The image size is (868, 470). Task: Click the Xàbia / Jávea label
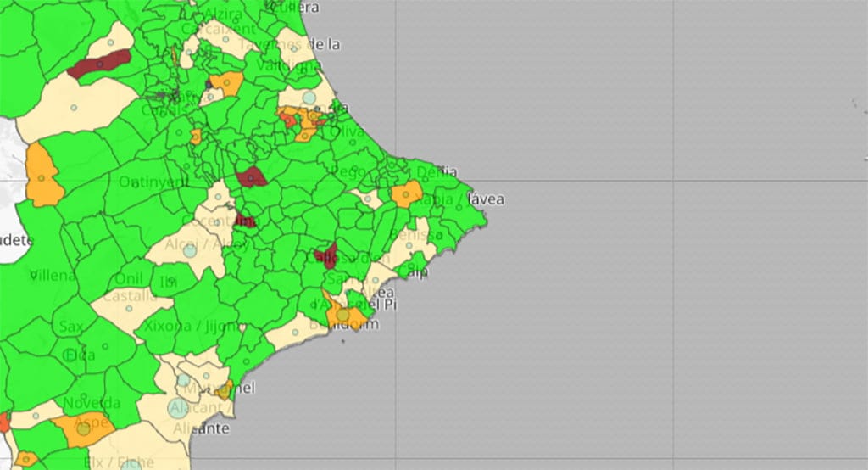pyautogui.click(x=459, y=199)
